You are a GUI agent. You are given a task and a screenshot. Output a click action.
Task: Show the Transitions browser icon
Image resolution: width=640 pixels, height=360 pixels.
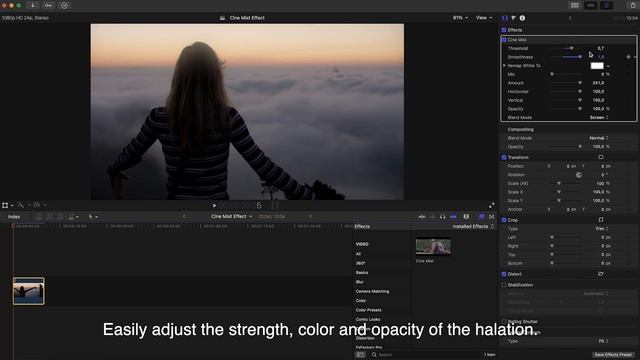click(x=491, y=217)
